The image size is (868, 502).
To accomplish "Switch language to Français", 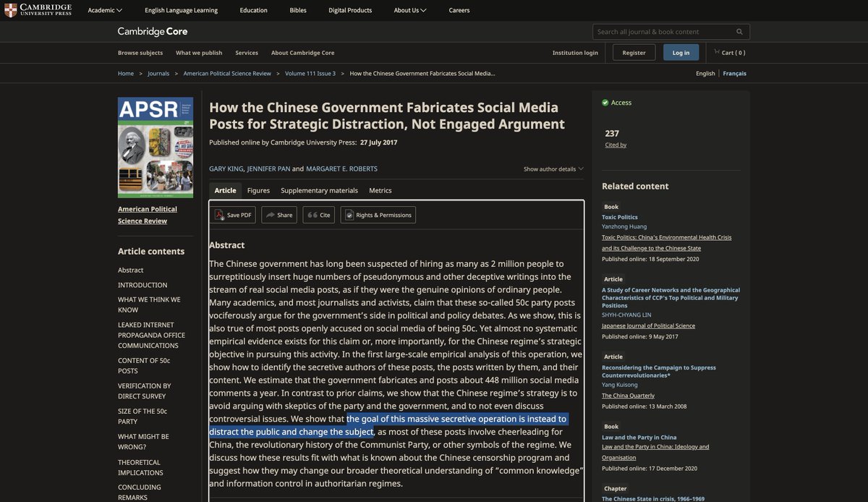I will coord(734,73).
